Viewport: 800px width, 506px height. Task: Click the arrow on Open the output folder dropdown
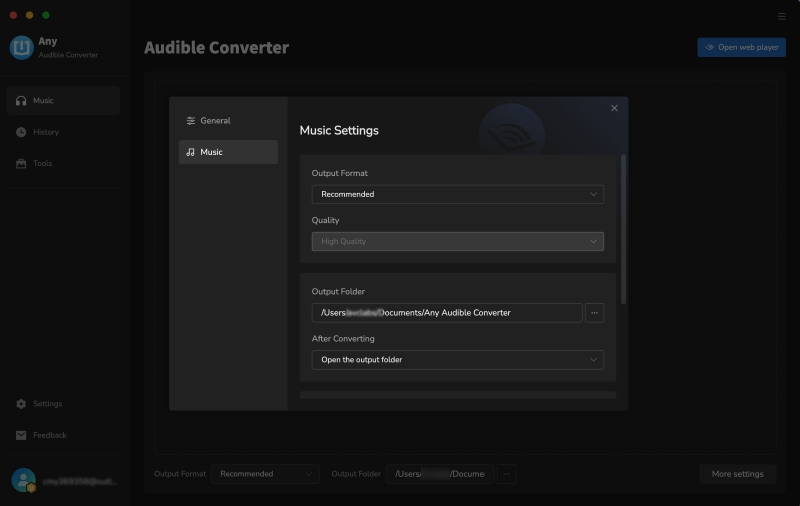click(593, 360)
